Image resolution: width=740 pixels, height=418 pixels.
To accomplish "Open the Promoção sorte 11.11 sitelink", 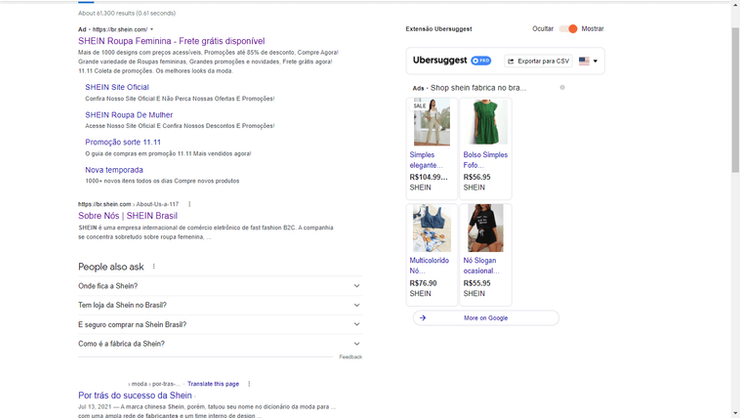I will [123, 142].
